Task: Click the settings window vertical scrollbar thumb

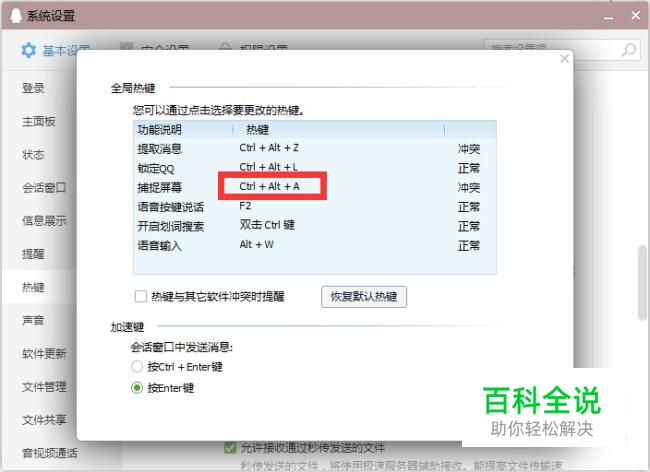Action: coord(643,283)
